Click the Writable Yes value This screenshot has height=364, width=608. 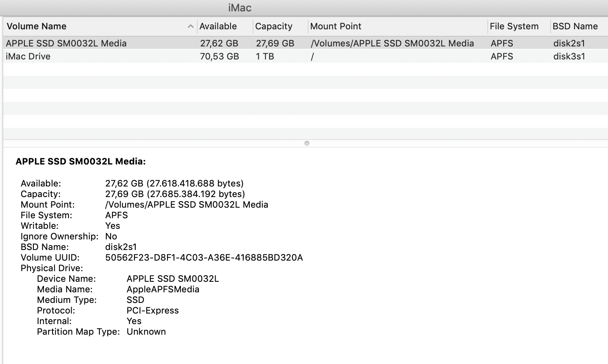point(112,226)
